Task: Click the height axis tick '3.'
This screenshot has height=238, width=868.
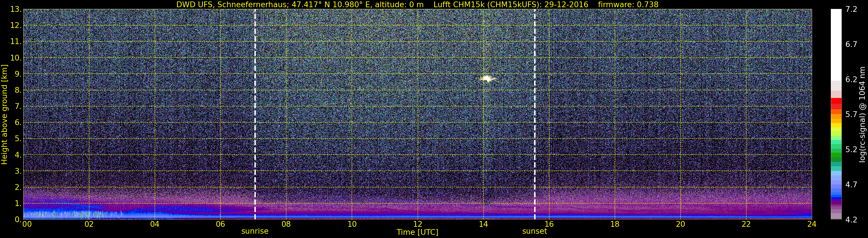Action: 18,171
